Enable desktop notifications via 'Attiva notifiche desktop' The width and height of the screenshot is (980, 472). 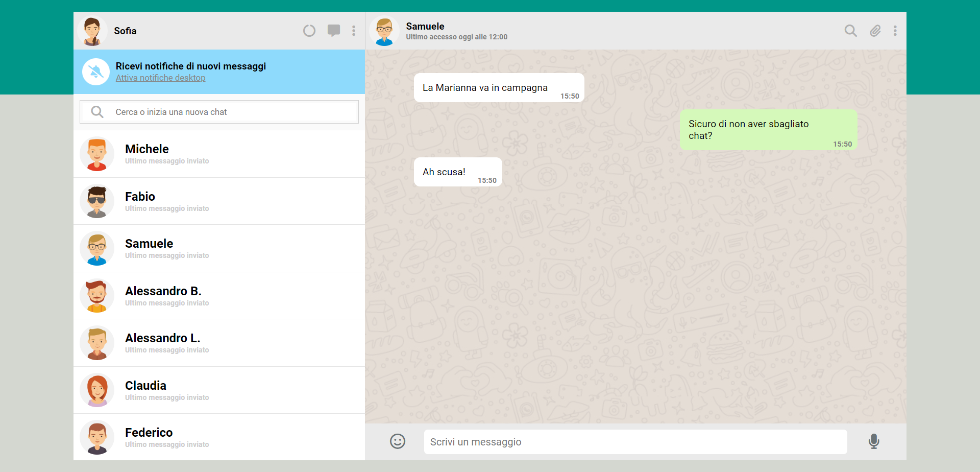pos(160,78)
